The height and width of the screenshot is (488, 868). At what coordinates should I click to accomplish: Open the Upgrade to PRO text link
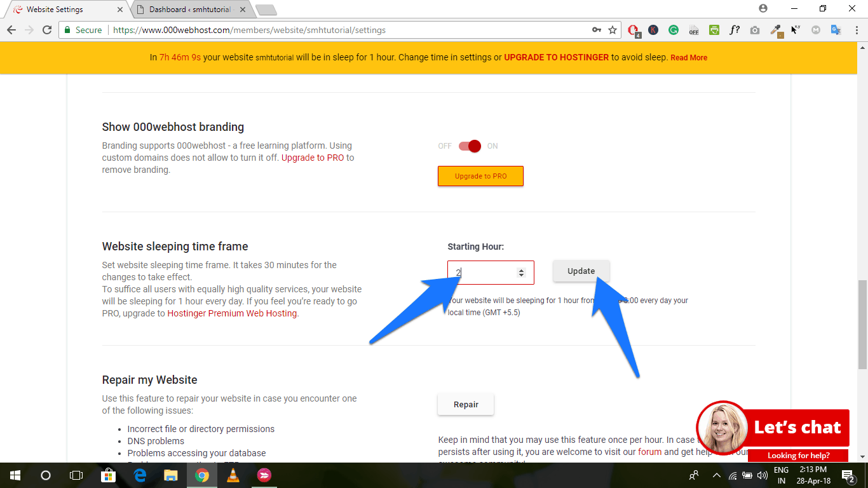[x=313, y=158]
